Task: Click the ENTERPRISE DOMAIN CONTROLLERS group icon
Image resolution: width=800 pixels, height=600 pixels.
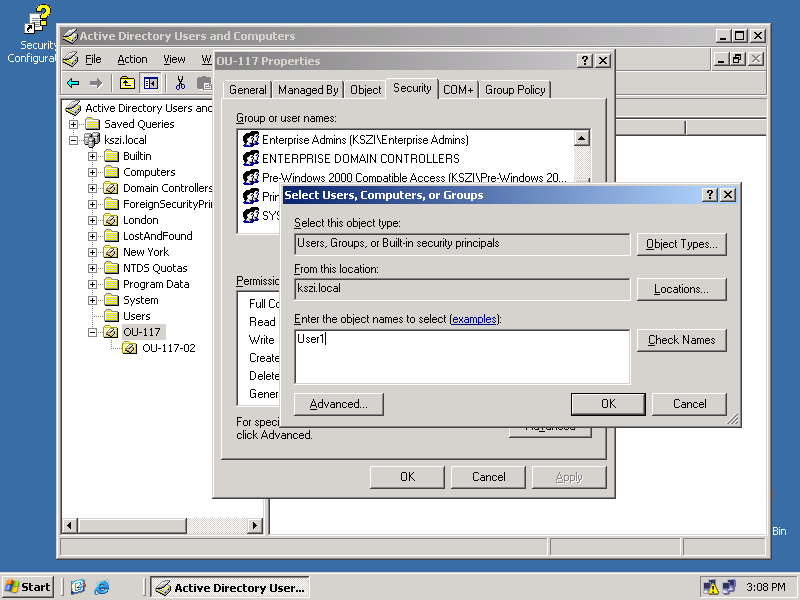Action: point(251,158)
